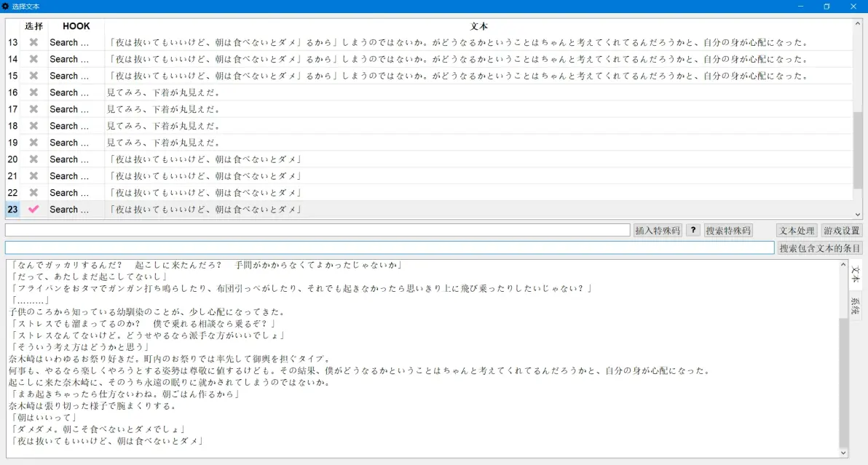
Task: Click line 「朝はいいって」 in text pane
Action: click(43, 418)
